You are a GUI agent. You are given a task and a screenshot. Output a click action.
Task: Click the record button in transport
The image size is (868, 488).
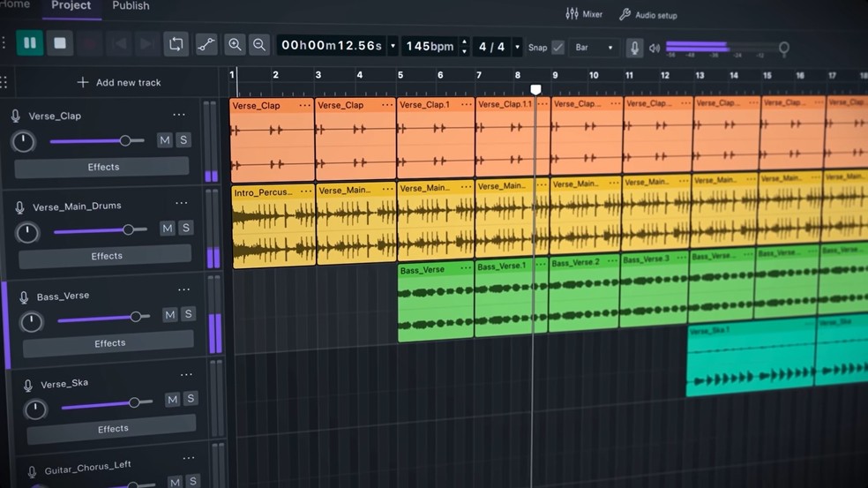(x=90, y=44)
